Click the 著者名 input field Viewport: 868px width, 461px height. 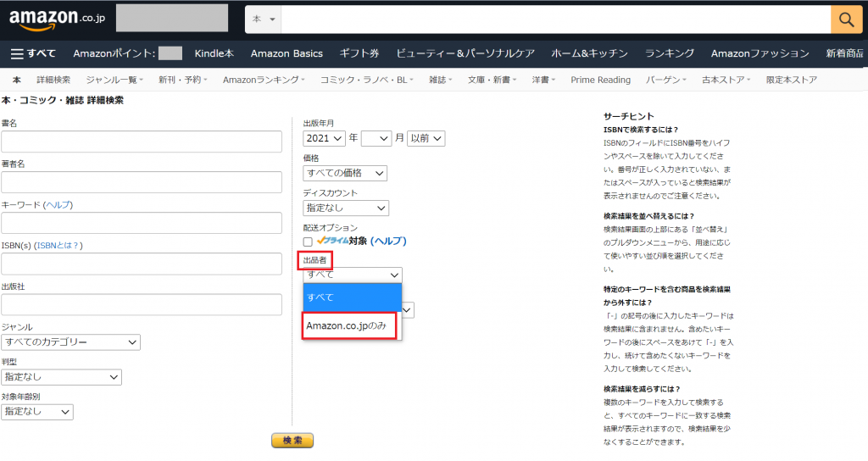[142, 182]
